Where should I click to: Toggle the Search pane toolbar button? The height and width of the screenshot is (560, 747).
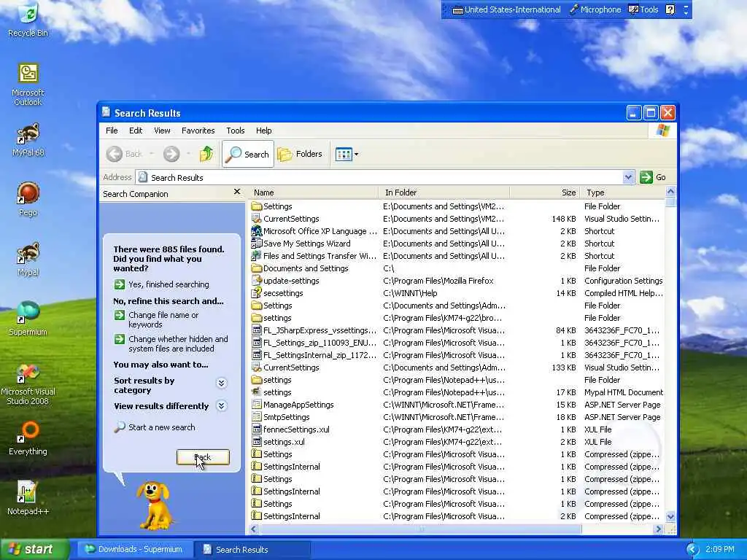[248, 154]
